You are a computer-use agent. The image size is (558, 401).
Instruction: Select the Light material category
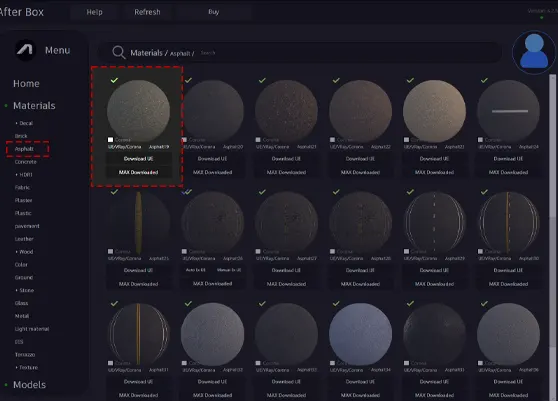(x=32, y=329)
